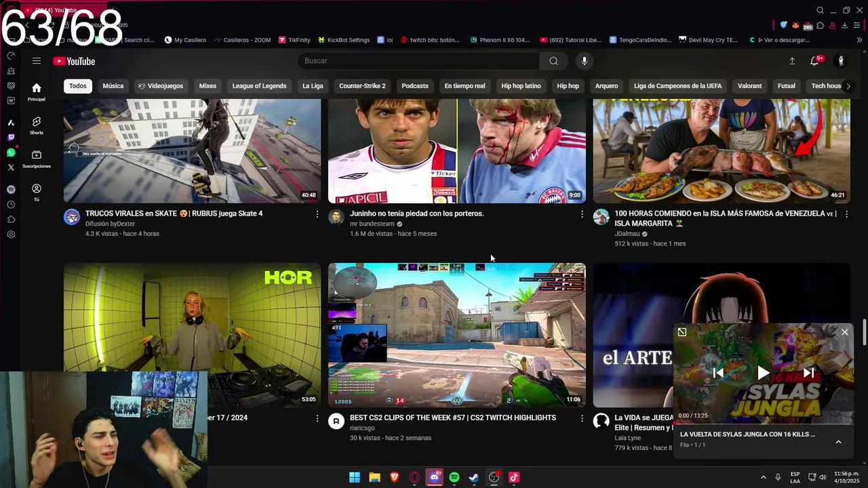The height and width of the screenshot is (488, 868).
Task: Expand the miniplayer queue chevron
Action: 838,442
